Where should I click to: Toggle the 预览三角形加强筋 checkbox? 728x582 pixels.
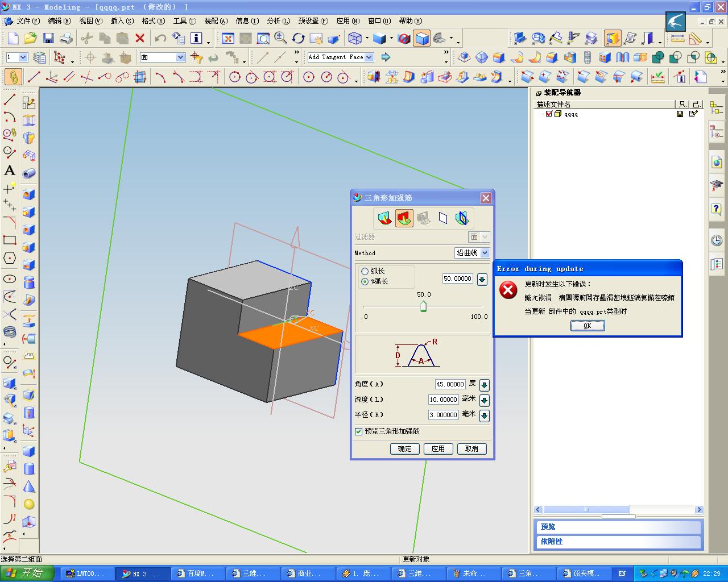pos(359,431)
